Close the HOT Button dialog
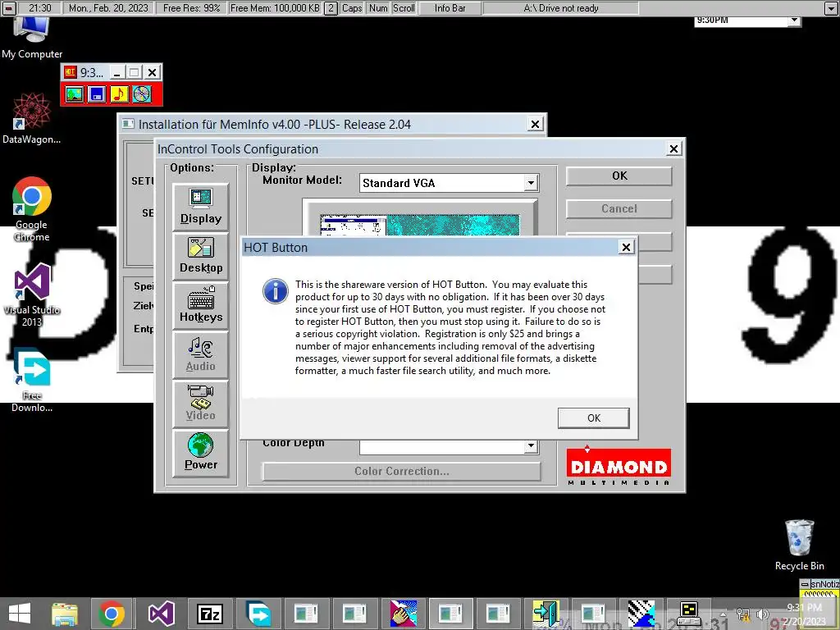Viewport: 840px width, 630px height. pyautogui.click(x=626, y=247)
